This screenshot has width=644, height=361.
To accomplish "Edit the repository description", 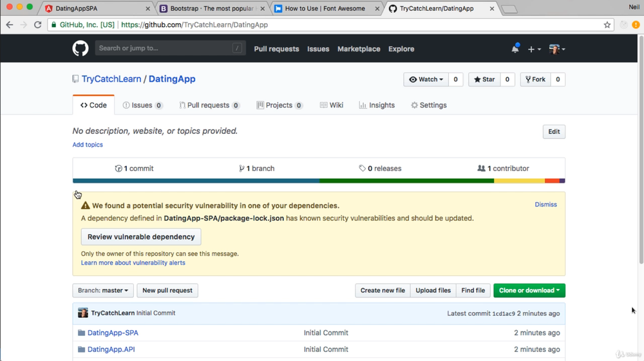I will click(x=554, y=132).
